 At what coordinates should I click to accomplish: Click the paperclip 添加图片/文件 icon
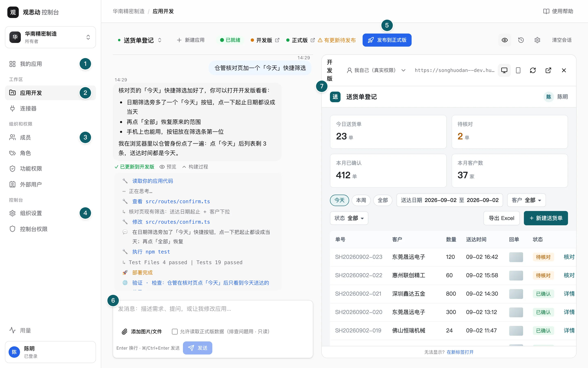point(124,331)
